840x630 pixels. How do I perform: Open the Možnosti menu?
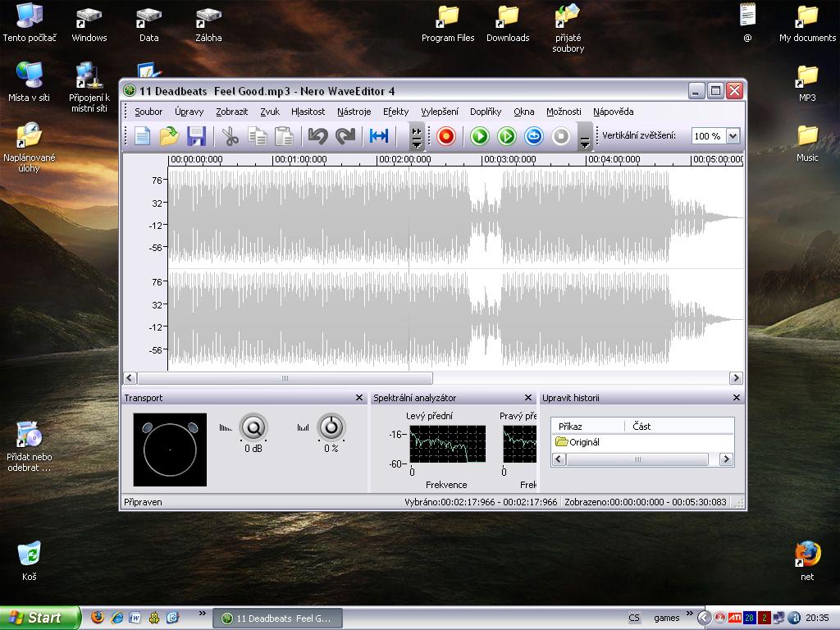564,112
